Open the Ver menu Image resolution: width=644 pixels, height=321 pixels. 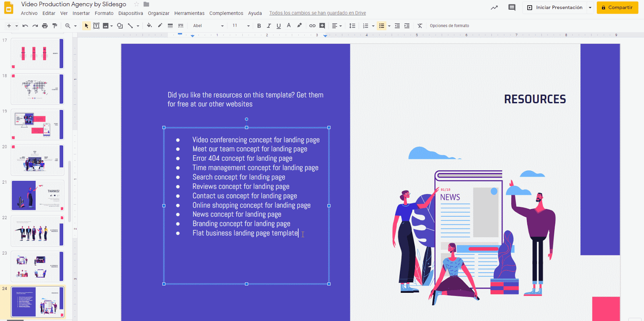point(64,13)
